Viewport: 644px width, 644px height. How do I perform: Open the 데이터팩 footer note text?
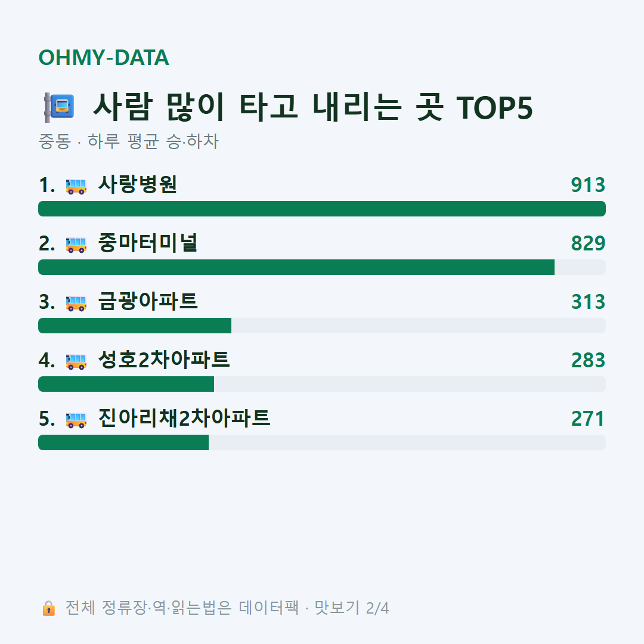[x=227, y=608]
